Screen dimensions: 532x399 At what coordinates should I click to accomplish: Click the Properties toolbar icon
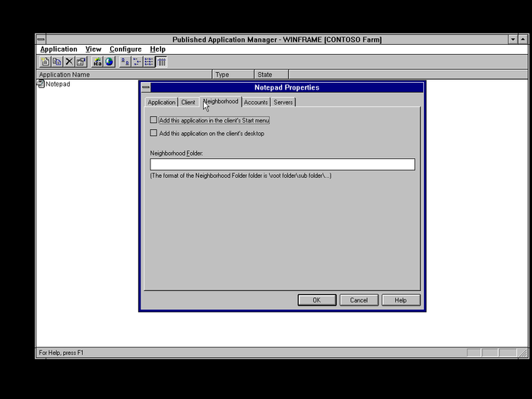[x=81, y=62]
